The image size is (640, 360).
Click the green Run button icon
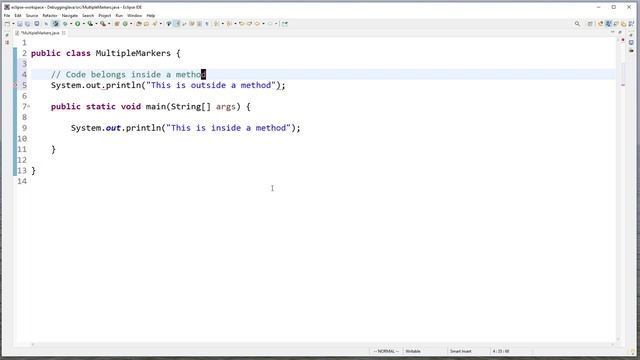[77, 24]
